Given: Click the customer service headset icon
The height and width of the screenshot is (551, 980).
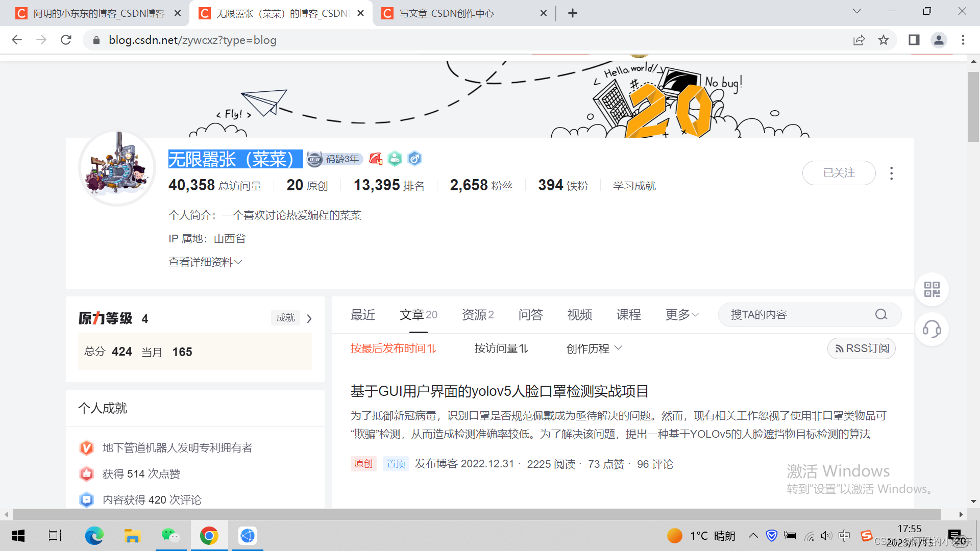Looking at the screenshot, I should point(932,330).
